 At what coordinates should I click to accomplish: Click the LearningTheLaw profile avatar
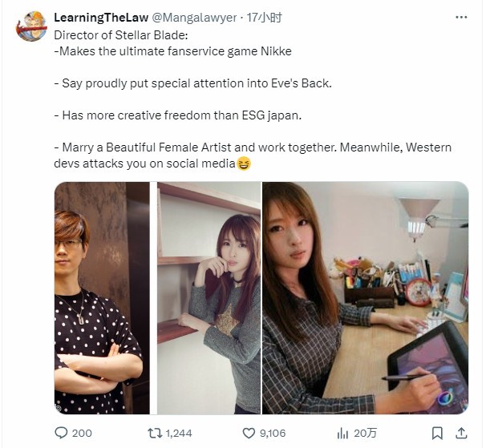pos(31,26)
